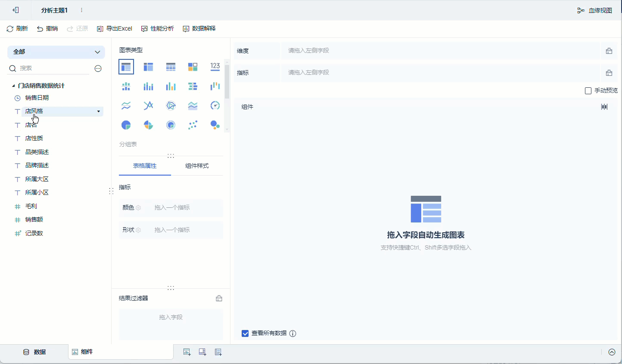Open the field options circle icon beside search
The height and width of the screenshot is (364, 622).
coord(98,68)
